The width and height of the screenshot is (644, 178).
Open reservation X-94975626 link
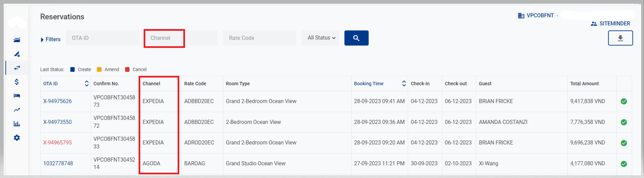click(57, 101)
